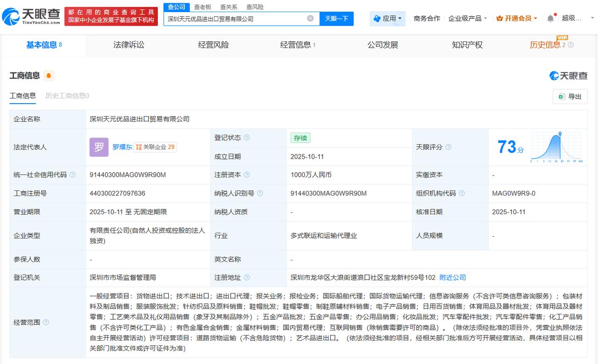This screenshot has height=364, width=598.
Task: Click the help icon next to 登记状态
Action: 247,138
